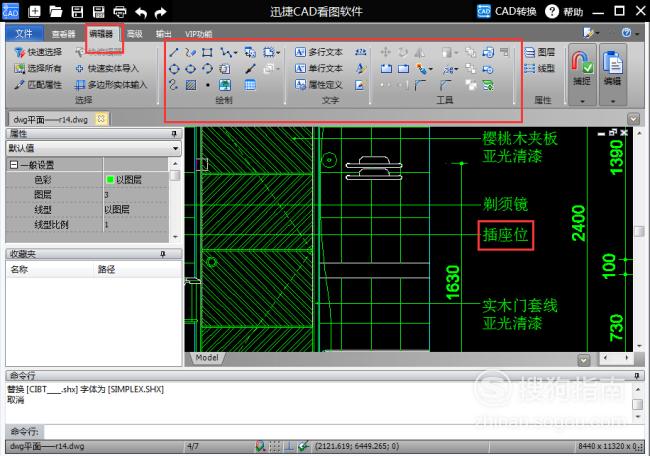650x456 pixels.
Task: Toggle pin on the 命令行 panel
Action: click(637, 376)
